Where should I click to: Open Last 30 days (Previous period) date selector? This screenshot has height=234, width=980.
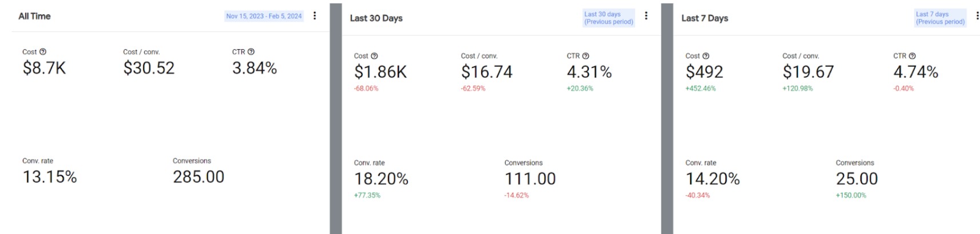tap(608, 18)
